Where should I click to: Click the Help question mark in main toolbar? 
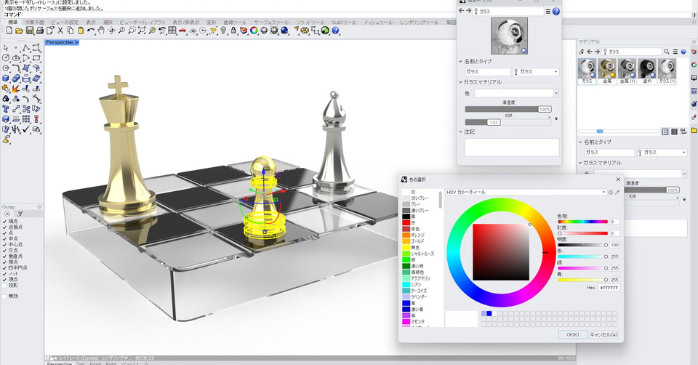pos(335,31)
